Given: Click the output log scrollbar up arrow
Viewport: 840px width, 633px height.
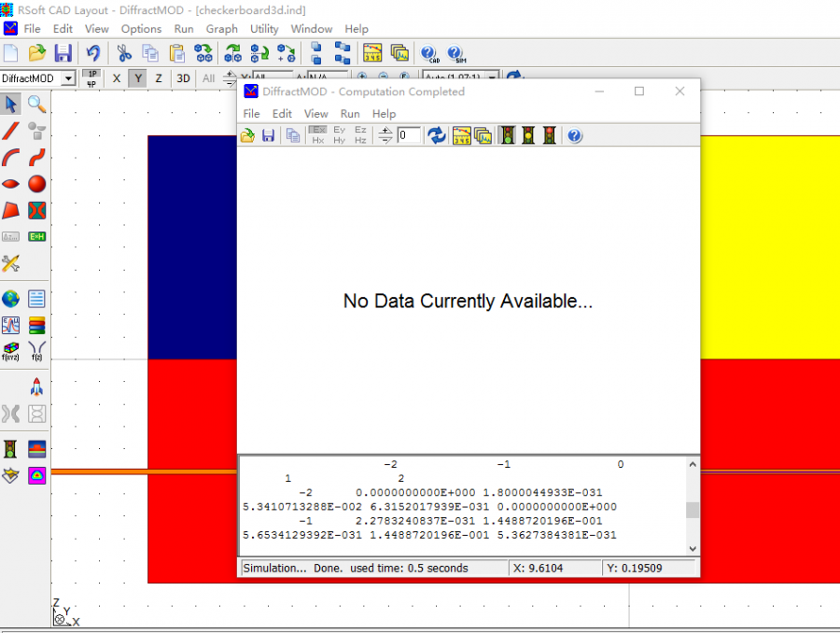Looking at the screenshot, I should 693,464.
